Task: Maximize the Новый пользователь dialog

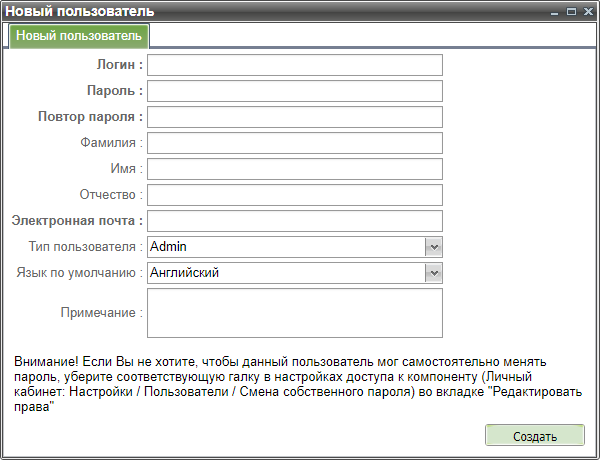Action: point(571,11)
